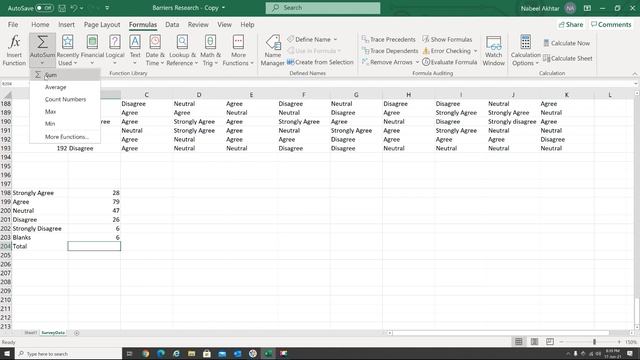Click the zoom slider handle
640x360 pixels.
594,342
